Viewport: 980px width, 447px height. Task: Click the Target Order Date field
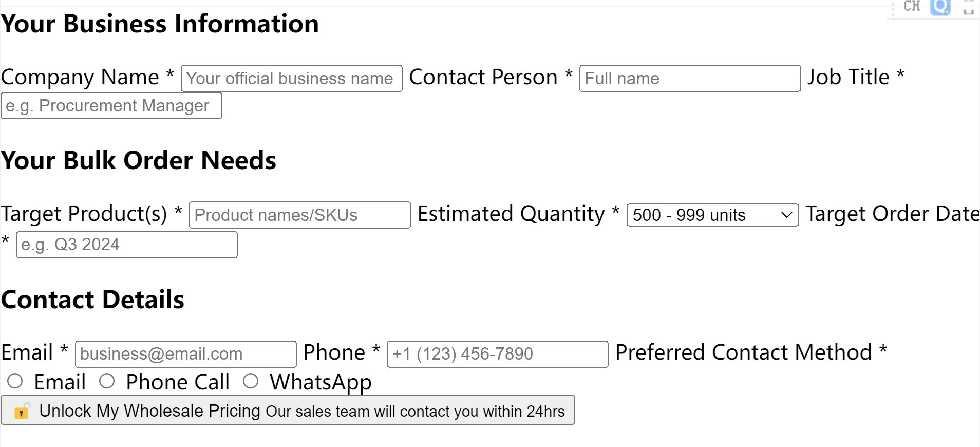126,245
